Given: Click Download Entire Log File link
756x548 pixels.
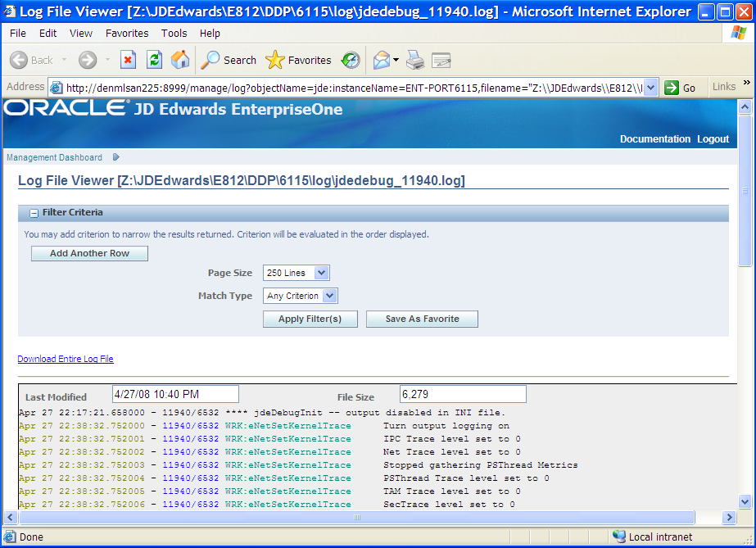Looking at the screenshot, I should [66, 359].
